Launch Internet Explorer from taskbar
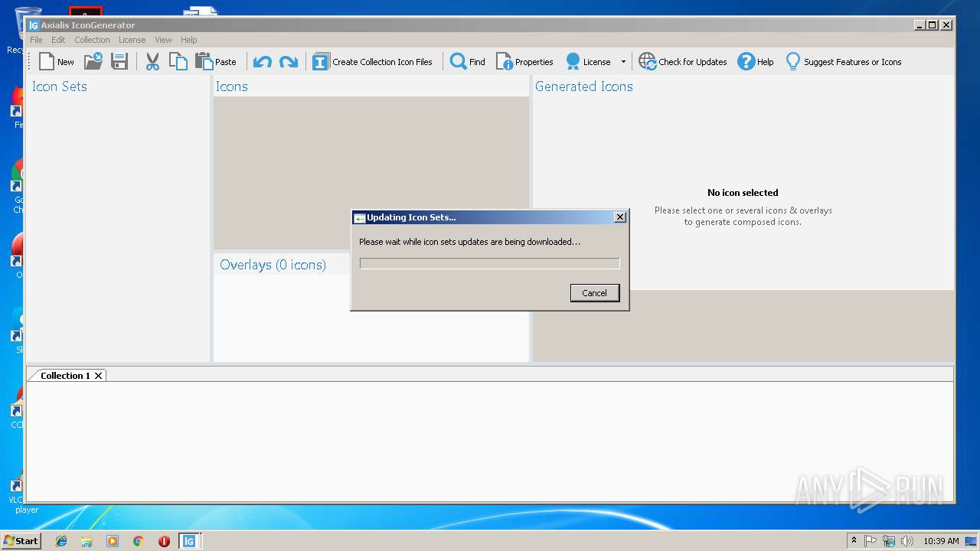This screenshot has height=551, width=980. pos(61,541)
